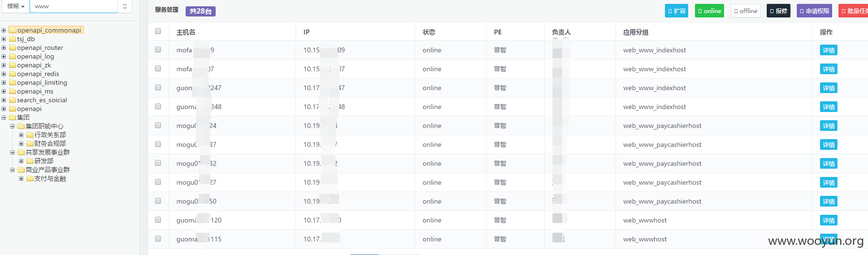Click the search field containing www
868x255 pixels.
[x=74, y=6]
